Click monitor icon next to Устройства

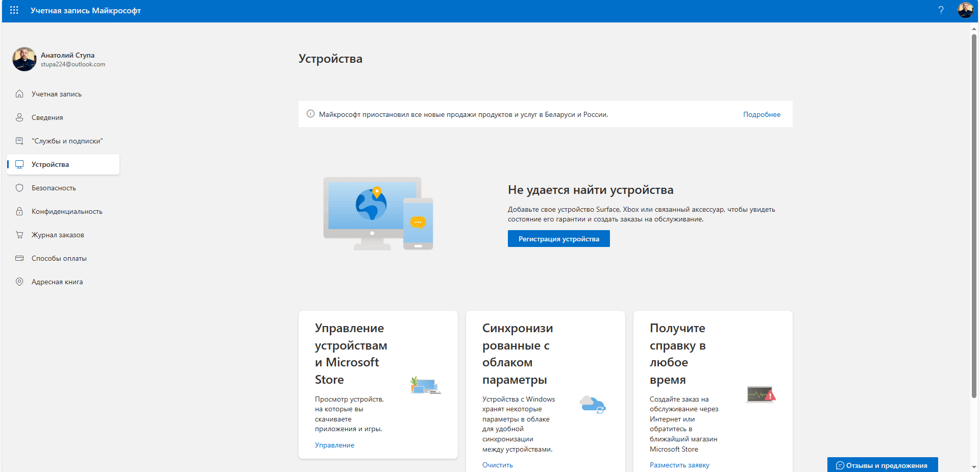click(x=19, y=164)
